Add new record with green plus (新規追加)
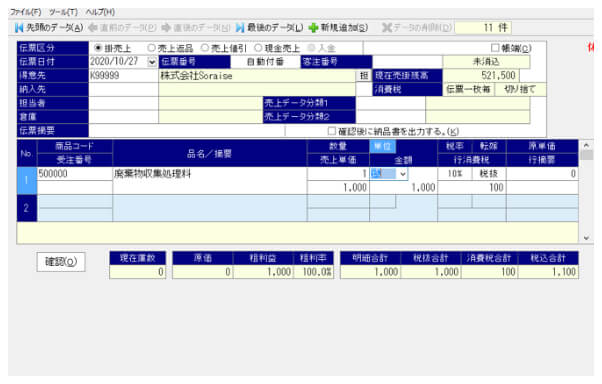The image size is (602, 384). 338,28
